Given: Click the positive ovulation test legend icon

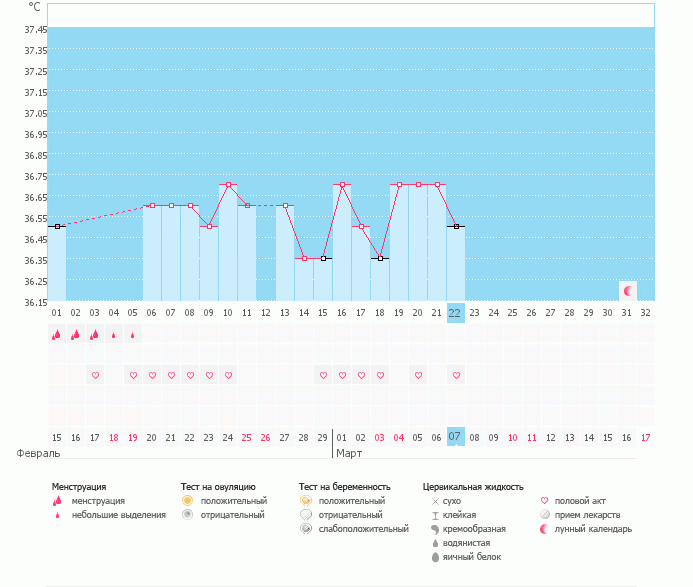Looking at the screenshot, I should (x=187, y=500).
